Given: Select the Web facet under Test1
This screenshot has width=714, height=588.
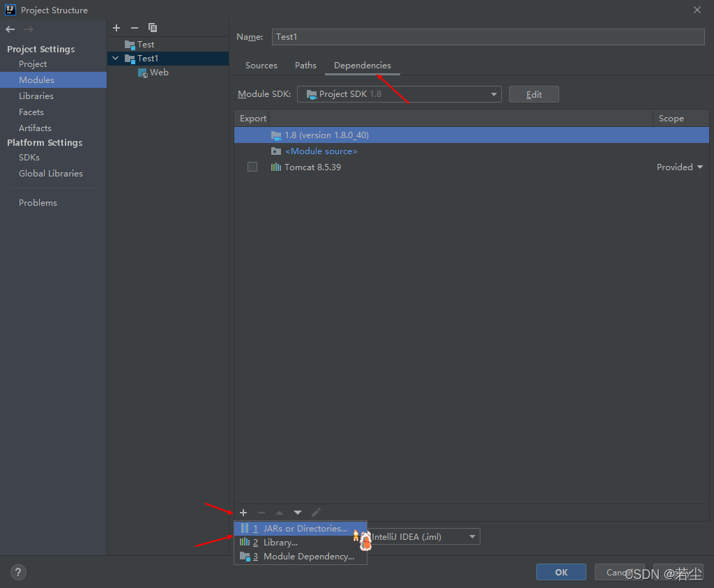Looking at the screenshot, I should pyautogui.click(x=168, y=73).
